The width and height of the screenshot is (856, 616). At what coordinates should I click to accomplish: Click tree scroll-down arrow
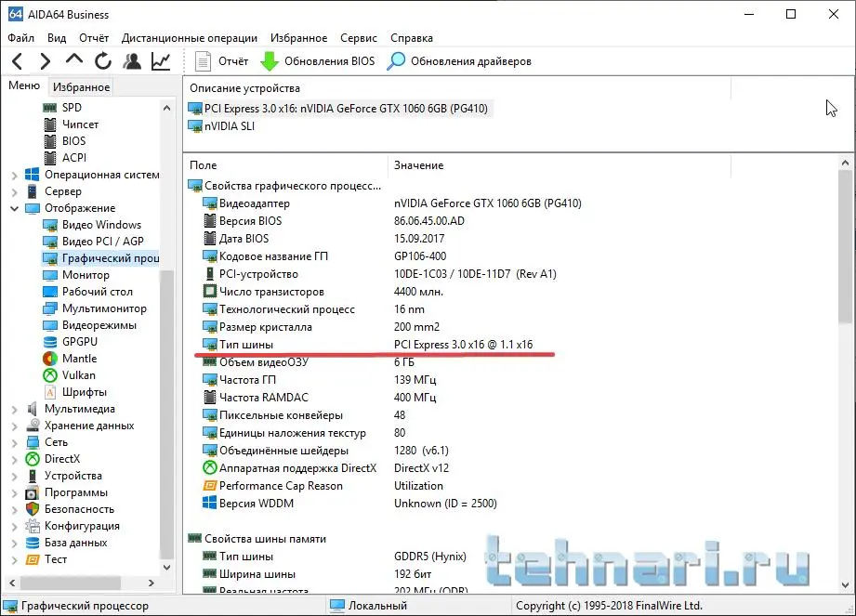166,568
